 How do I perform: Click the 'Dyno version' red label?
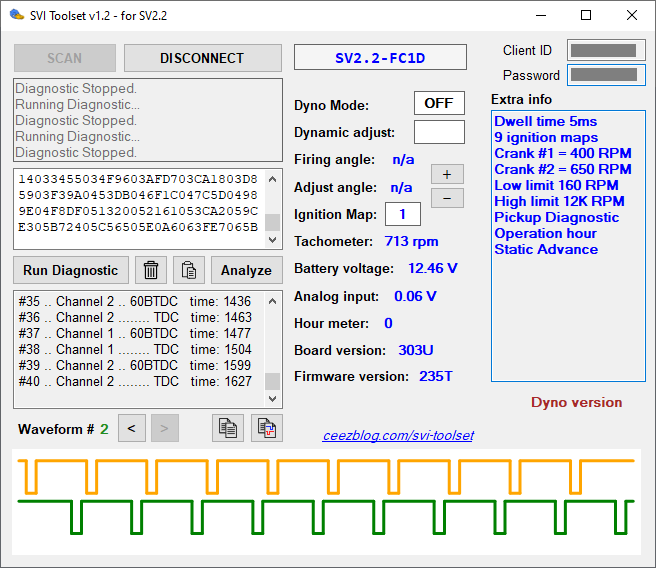[x=576, y=402]
